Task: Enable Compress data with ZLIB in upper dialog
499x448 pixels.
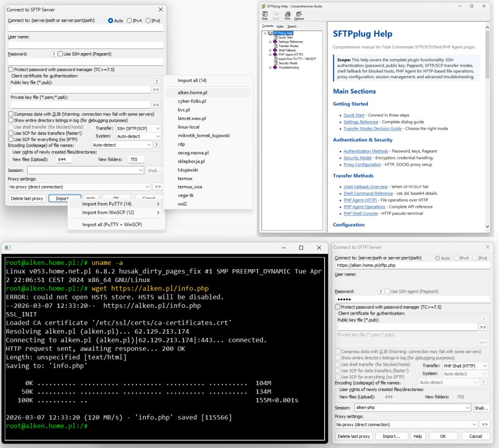Action: [x=11, y=114]
